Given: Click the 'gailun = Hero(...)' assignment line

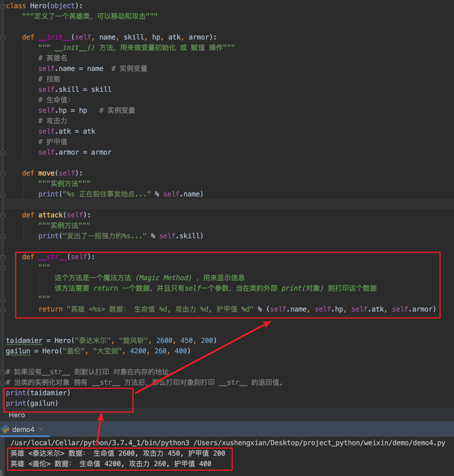Looking at the screenshot, I should tap(98, 351).
